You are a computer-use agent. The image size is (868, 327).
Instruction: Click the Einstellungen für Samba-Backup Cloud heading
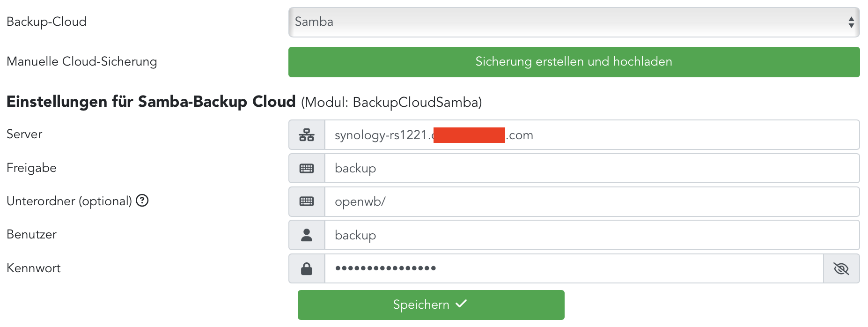tap(151, 102)
